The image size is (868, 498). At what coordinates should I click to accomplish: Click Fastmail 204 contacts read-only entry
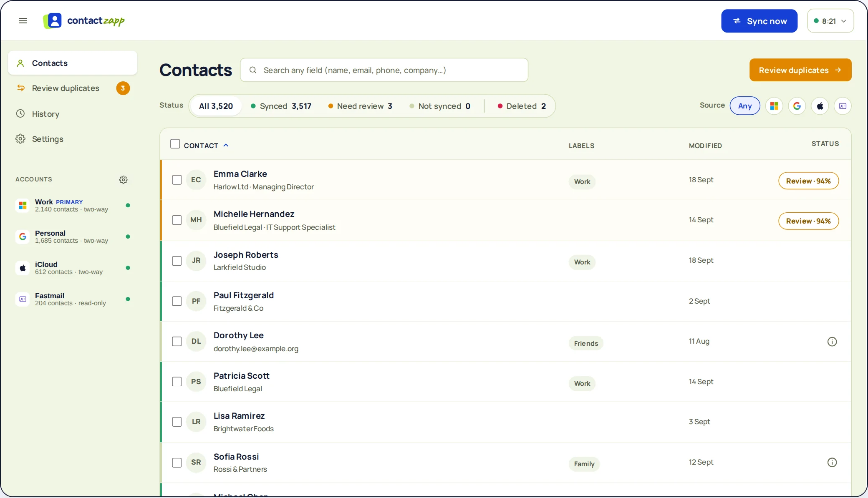(73, 299)
